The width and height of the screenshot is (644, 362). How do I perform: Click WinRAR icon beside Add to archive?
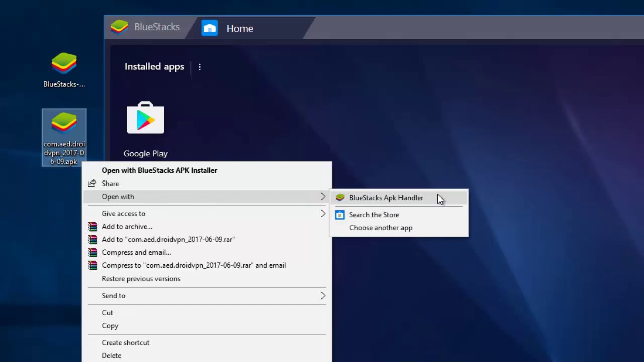(x=92, y=227)
